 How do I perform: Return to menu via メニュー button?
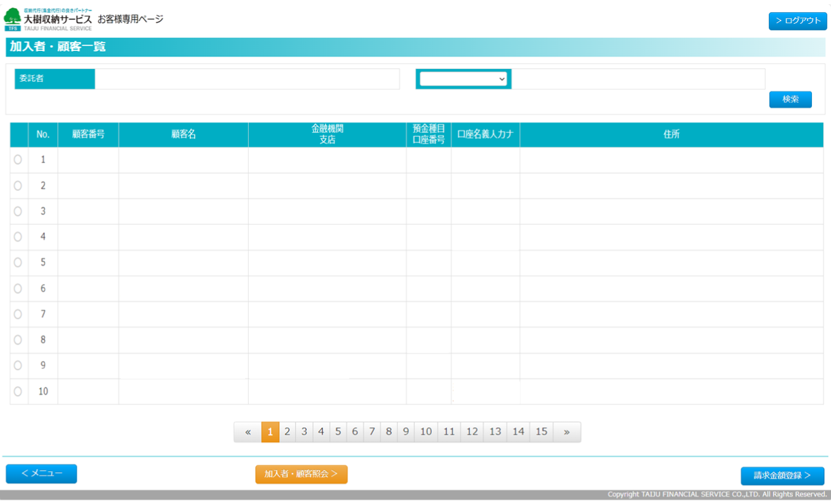click(42, 474)
